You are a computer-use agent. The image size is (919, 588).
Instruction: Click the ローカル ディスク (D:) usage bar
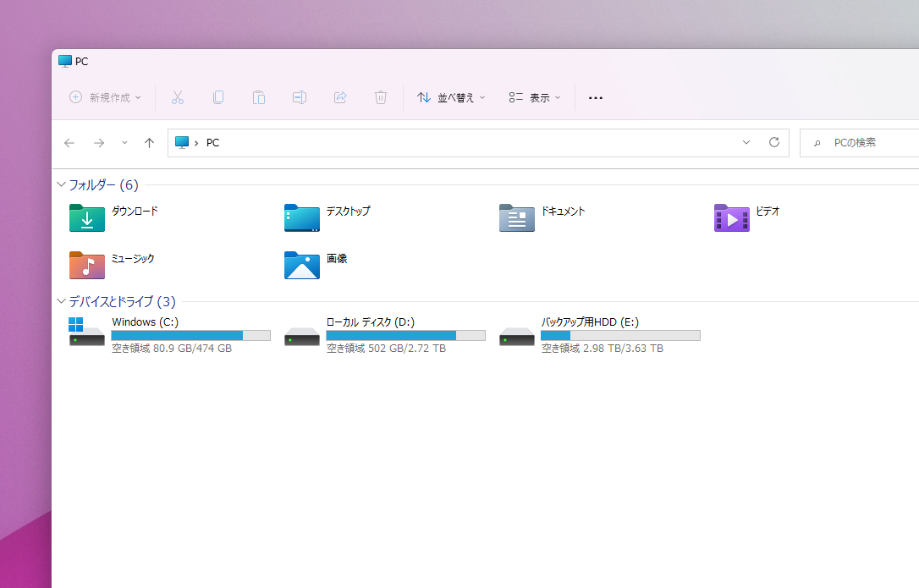pos(405,335)
